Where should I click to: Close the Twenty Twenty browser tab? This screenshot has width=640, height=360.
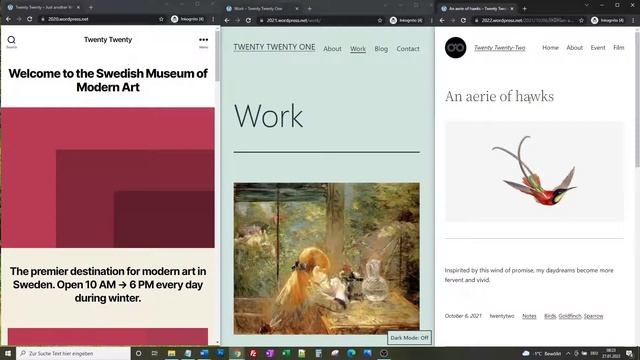78,7
